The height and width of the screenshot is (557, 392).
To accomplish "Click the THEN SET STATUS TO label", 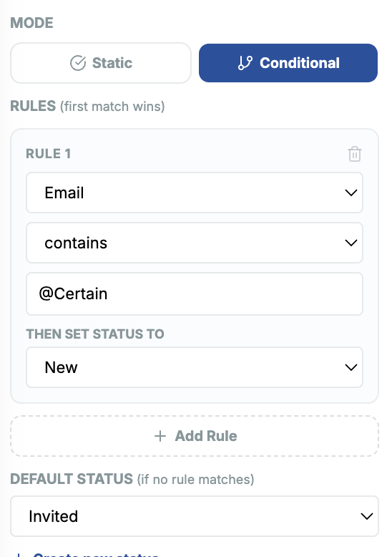I will click(95, 334).
